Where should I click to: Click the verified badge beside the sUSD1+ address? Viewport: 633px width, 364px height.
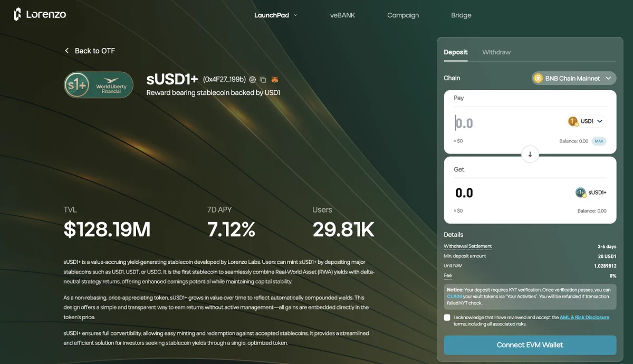pos(253,80)
